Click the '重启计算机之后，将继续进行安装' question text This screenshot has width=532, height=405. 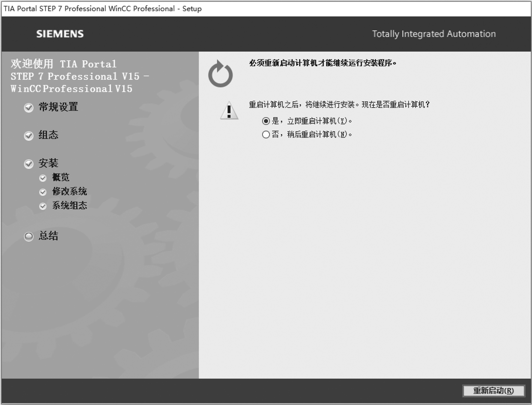339,105
